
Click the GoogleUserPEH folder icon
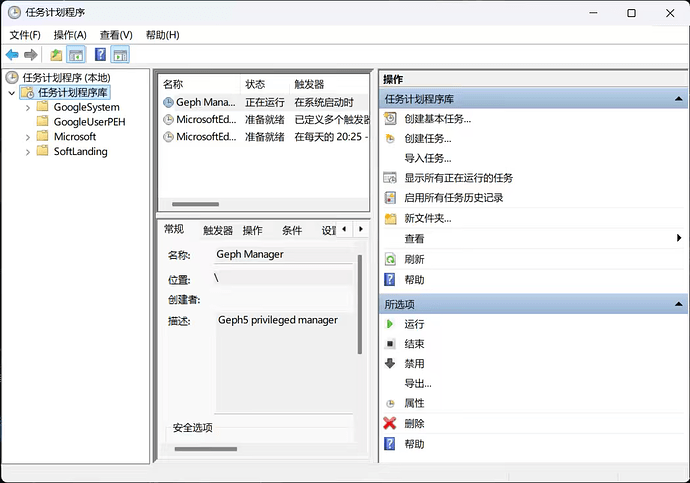[42, 121]
